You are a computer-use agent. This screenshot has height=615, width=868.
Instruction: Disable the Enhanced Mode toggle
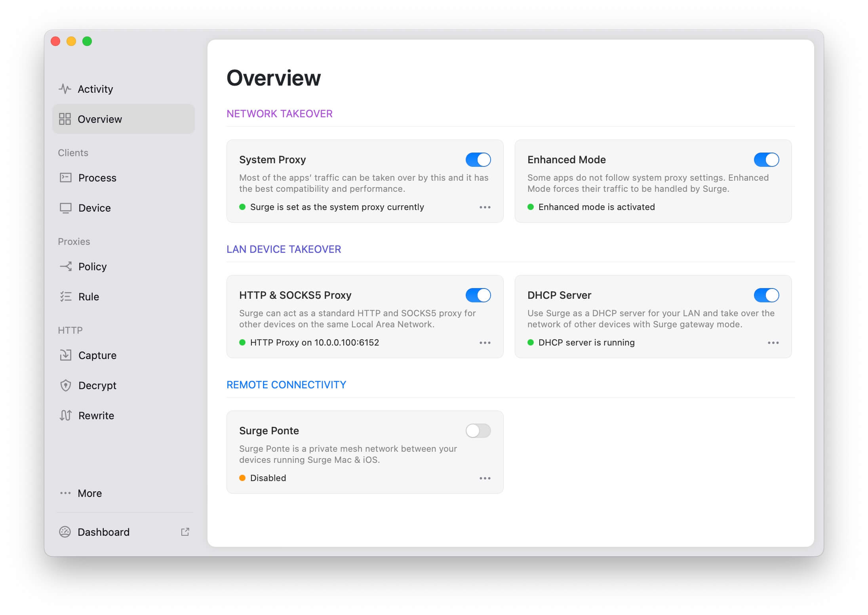click(x=766, y=160)
